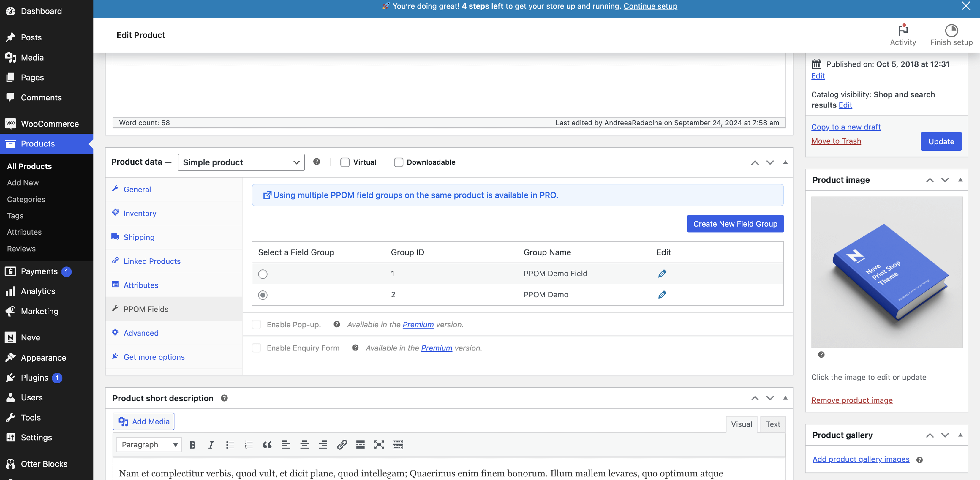The image size is (980, 480).
Task: Open the Paragraph format dropdown
Action: point(149,445)
